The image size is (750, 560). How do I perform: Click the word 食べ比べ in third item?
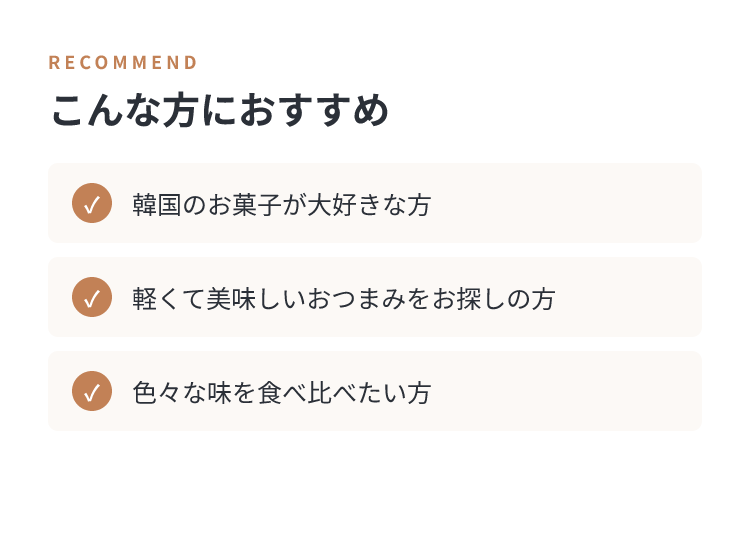tap(306, 393)
